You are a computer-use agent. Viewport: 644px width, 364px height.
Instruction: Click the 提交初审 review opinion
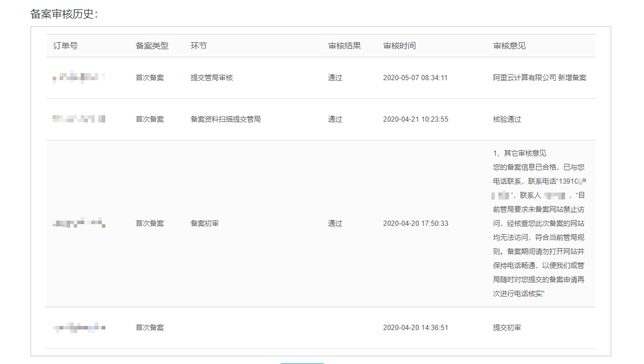[507, 327]
